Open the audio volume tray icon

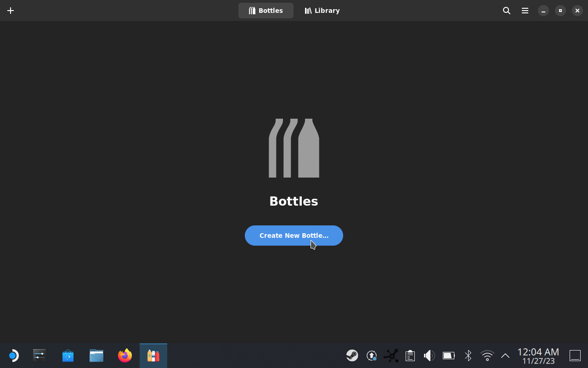tap(429, 356)
